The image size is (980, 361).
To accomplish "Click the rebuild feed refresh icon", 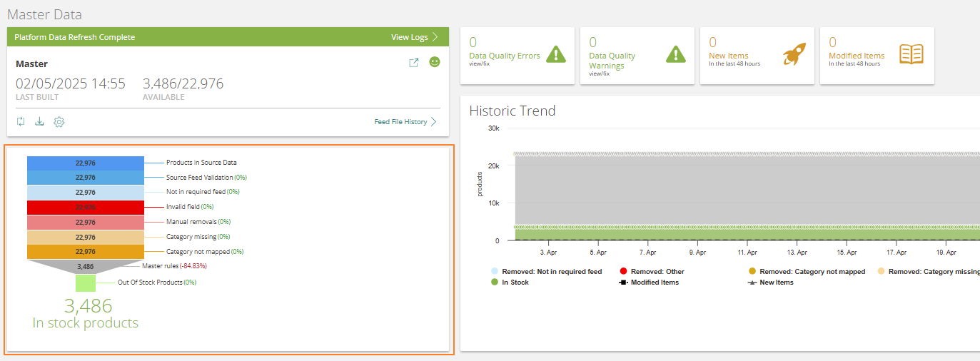I will pos(21,122).
